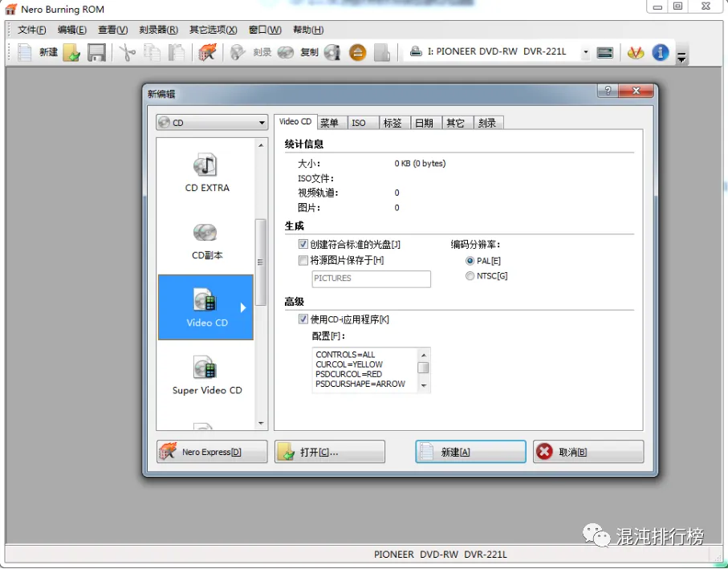The image size is (728, 569).
Task: Click the New document toolbar icon
Action: (25, 52)
